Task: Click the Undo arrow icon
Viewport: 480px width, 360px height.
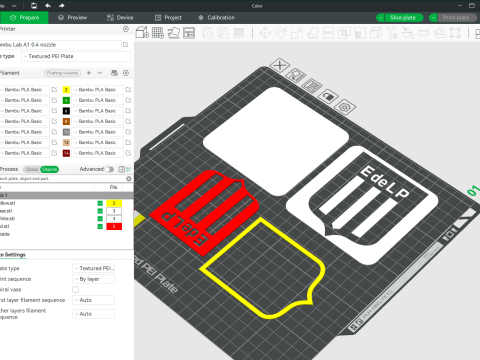Action: click(x=48, y=6)
